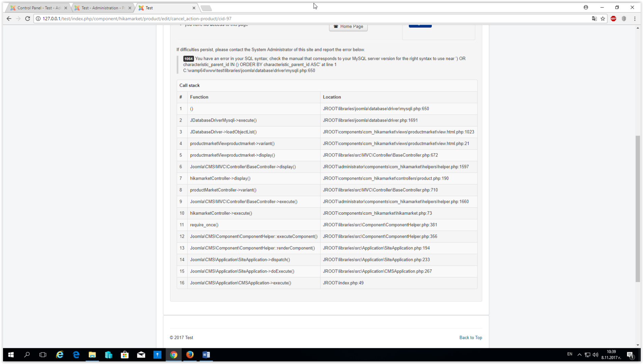Click the grey shield extension icon

coord(624,19)
